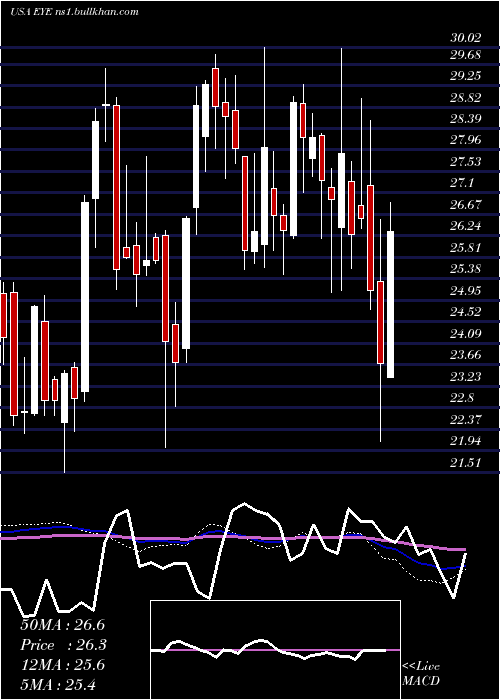Click the 25.81 price axis label
The height and width of the screenshot is (700, 500).
point(466,248)
